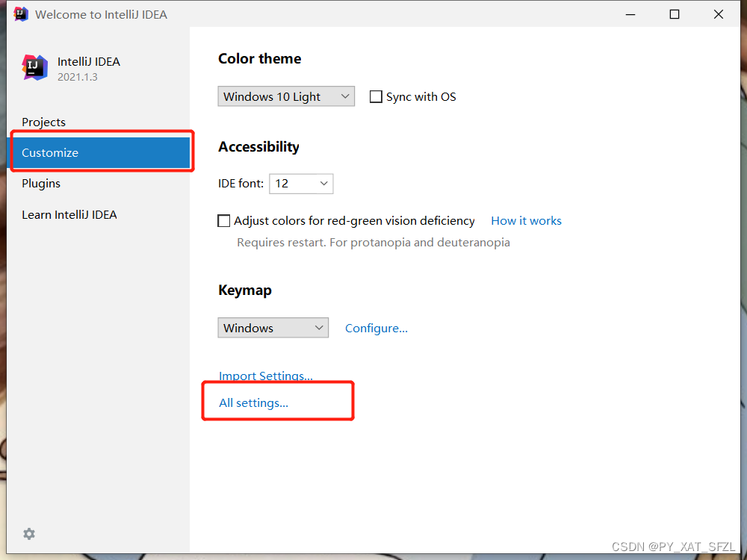This screenshot has height=560, width=747.
Task: Open the Color theme dropdown
Action: [286, 96]
